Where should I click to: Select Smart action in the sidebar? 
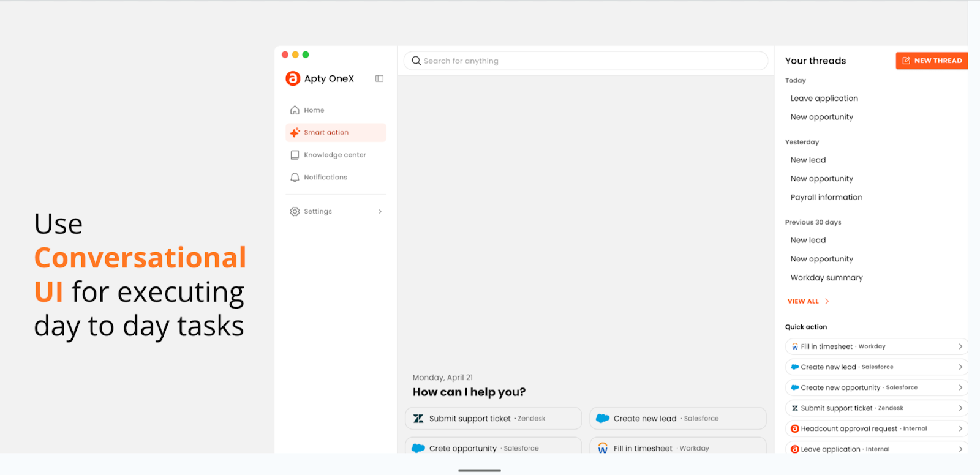tap(336, 132)
